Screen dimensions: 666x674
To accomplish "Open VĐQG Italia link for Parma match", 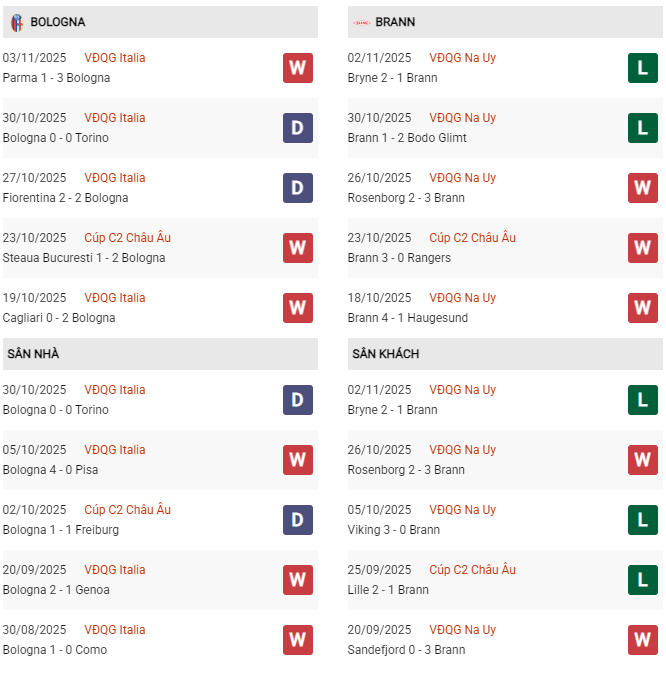I will (115, 58).
